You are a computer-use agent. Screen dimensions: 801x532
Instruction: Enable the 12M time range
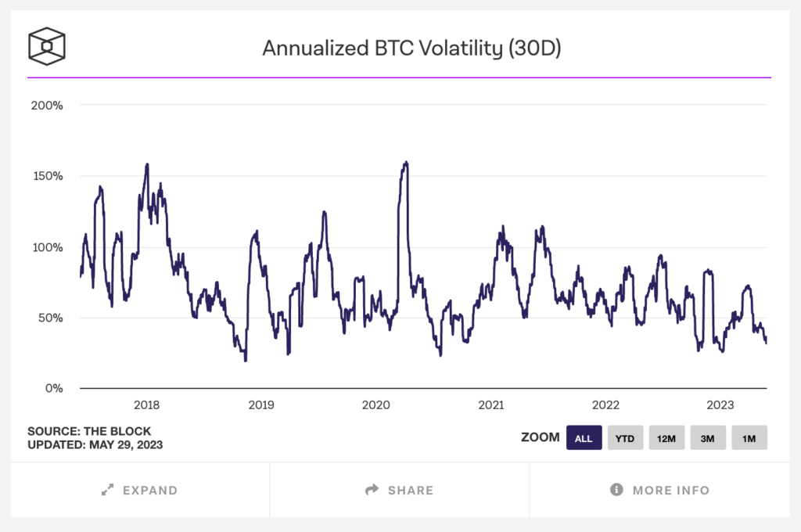pyautogui.click(x=666, y=437)
